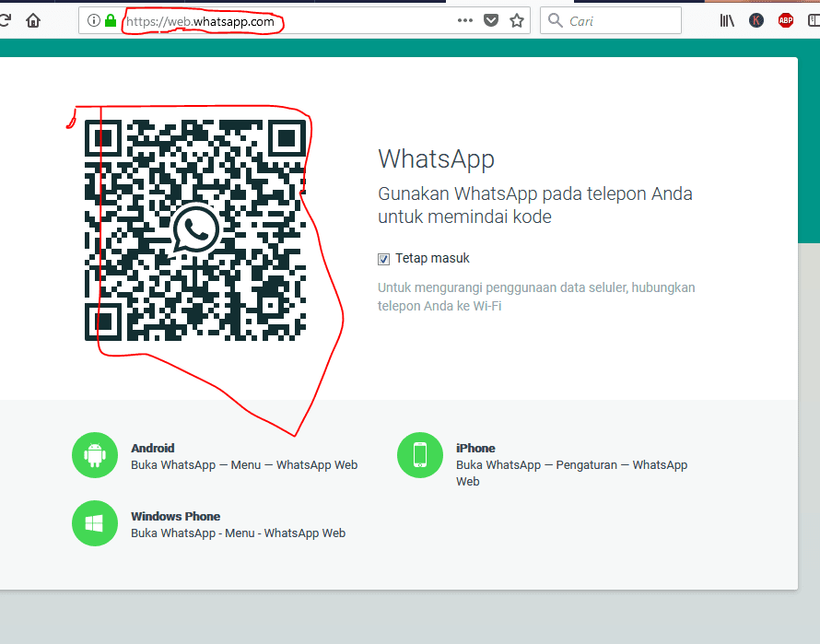Click the iPhone heading label
The width and height of the screenshot is (820, 644).
pyautogui.click(x=475, y=449)
